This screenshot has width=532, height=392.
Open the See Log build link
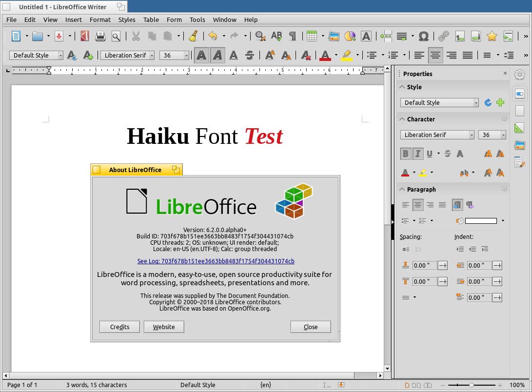pos(216,261)
